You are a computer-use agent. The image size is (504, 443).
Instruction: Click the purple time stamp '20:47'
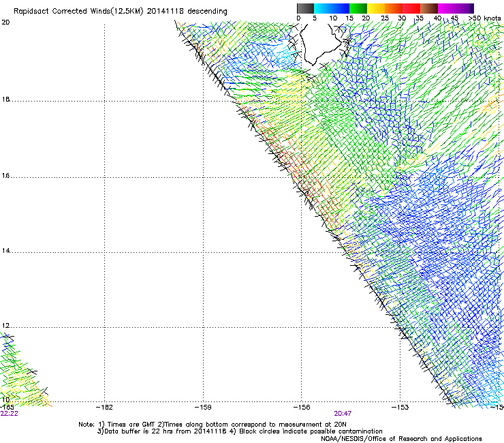point(343,414)
